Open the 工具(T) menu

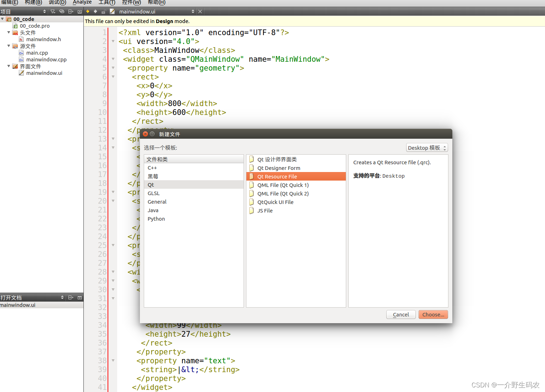tap(107, 2)
